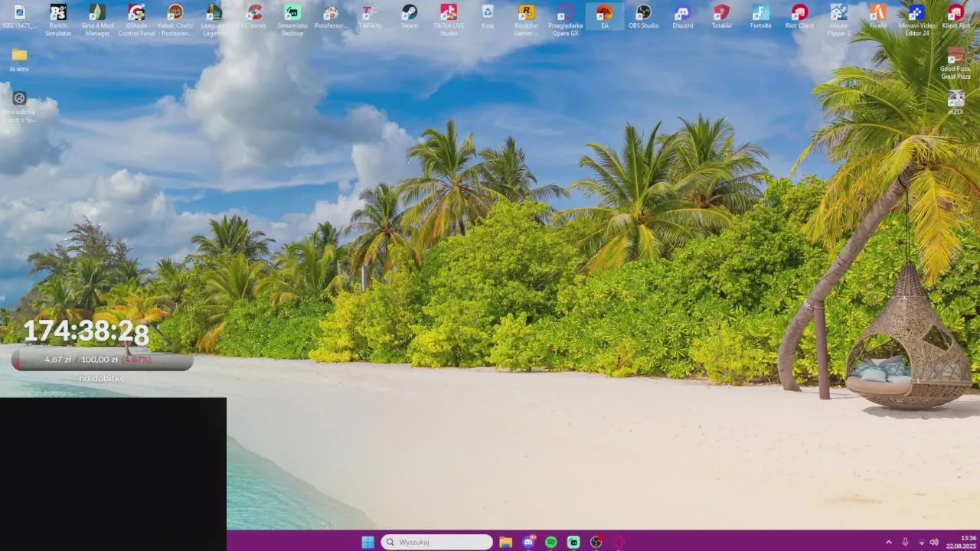This screenshot has width=980, height=551.
Task: Open the volume control in system tray
Action: (934, 542)
